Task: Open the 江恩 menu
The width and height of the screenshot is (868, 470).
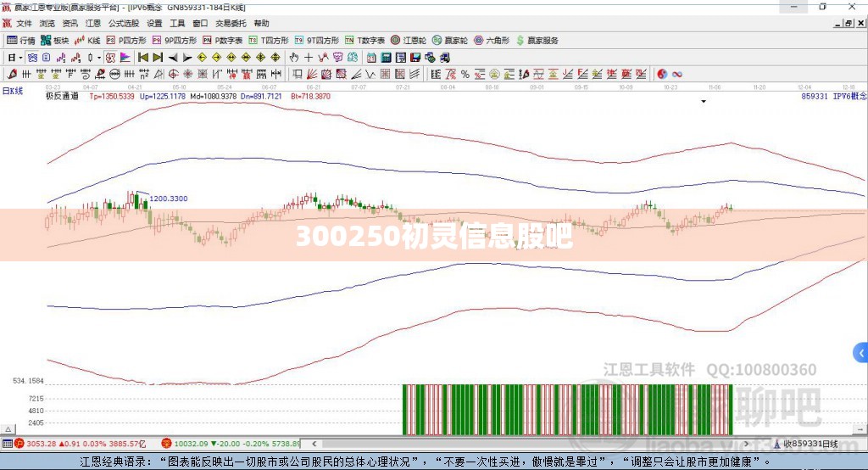Action: (93, 23)
